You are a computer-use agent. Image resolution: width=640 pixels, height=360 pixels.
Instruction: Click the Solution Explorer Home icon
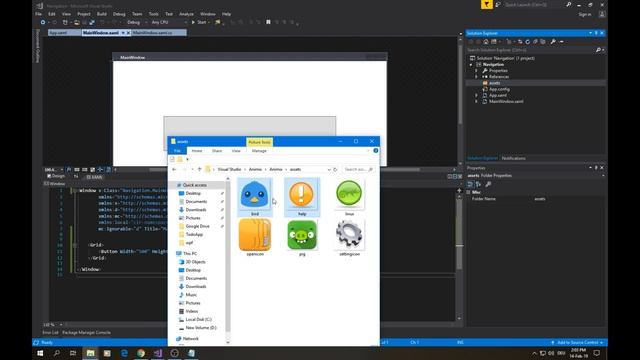coord(486,42)
